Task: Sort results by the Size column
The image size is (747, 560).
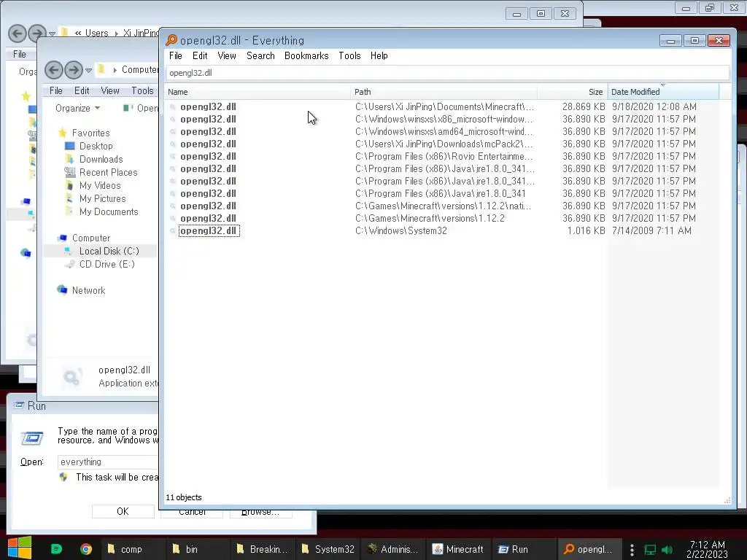Action: point(572,92)
